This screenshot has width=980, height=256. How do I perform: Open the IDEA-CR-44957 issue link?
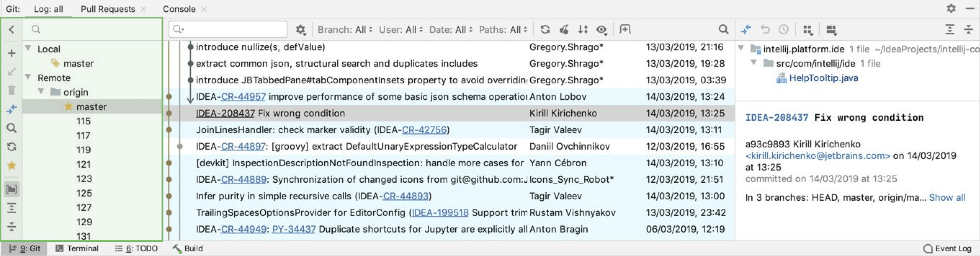(243, 97)
